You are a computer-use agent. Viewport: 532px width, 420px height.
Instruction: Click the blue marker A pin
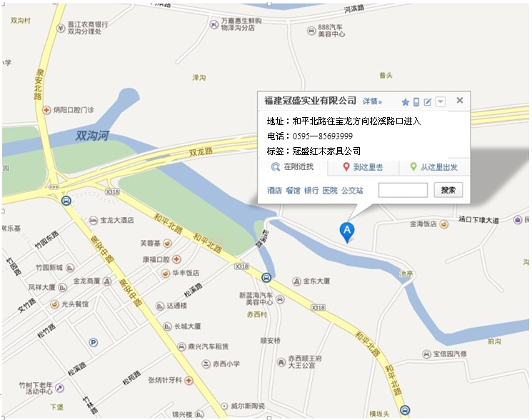point(347,232)
